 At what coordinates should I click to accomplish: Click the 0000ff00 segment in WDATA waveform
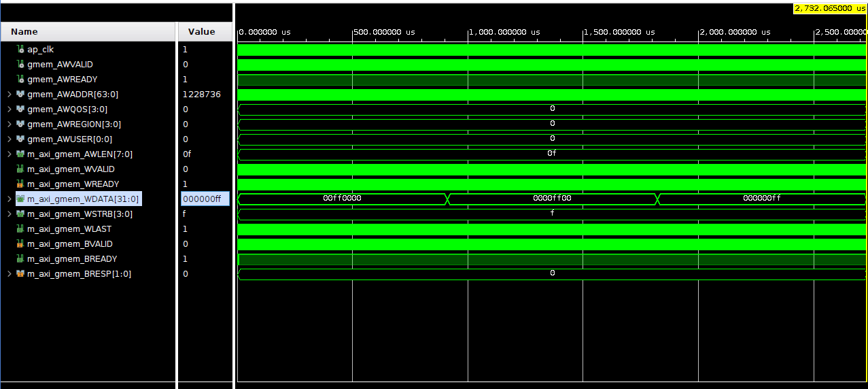click(x=552, y=199)
